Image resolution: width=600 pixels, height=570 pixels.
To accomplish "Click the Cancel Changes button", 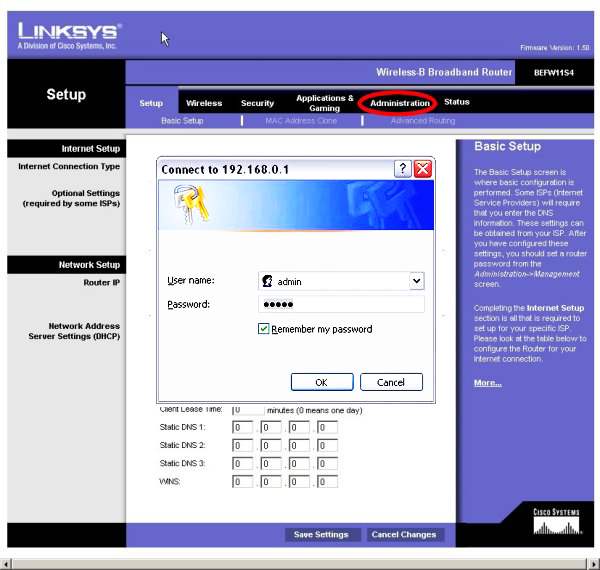I will click(x=404, y=534).
